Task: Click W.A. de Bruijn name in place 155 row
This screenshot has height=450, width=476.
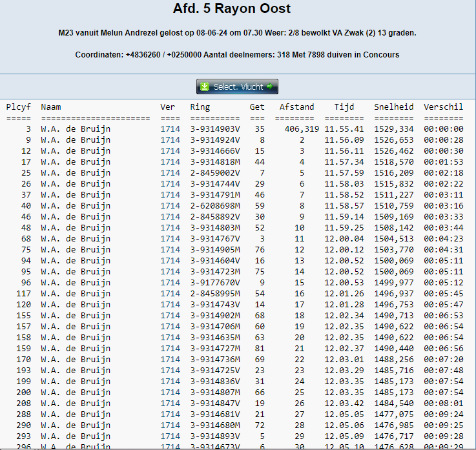Action: (x=76, y=315)
